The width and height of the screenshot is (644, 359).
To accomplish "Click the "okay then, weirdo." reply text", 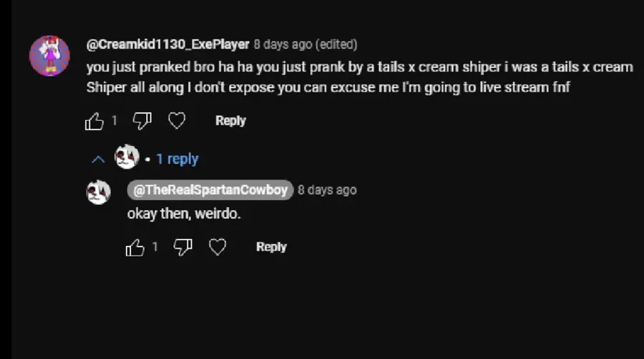I will point(184,213).
